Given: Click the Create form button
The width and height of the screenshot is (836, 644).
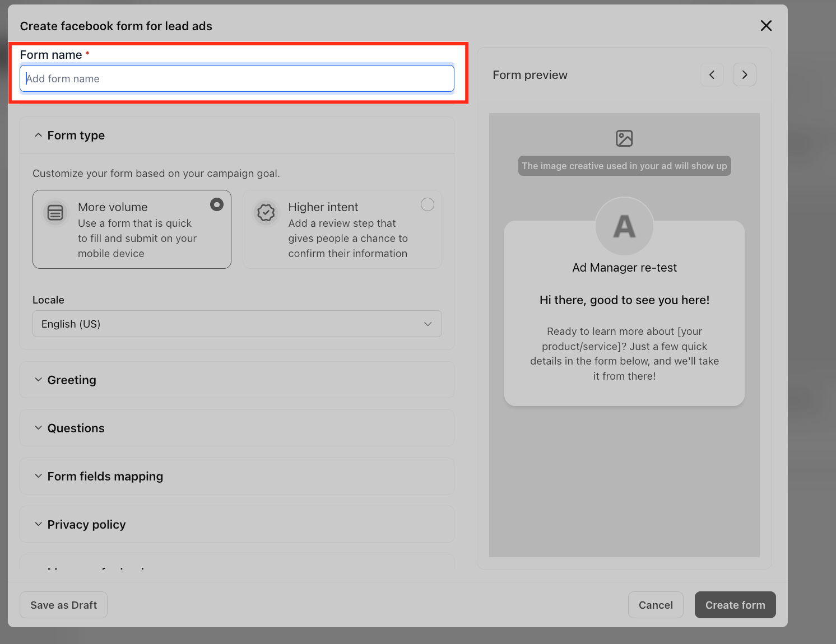Looking at the screenshot, I should (x=735, y=605).
